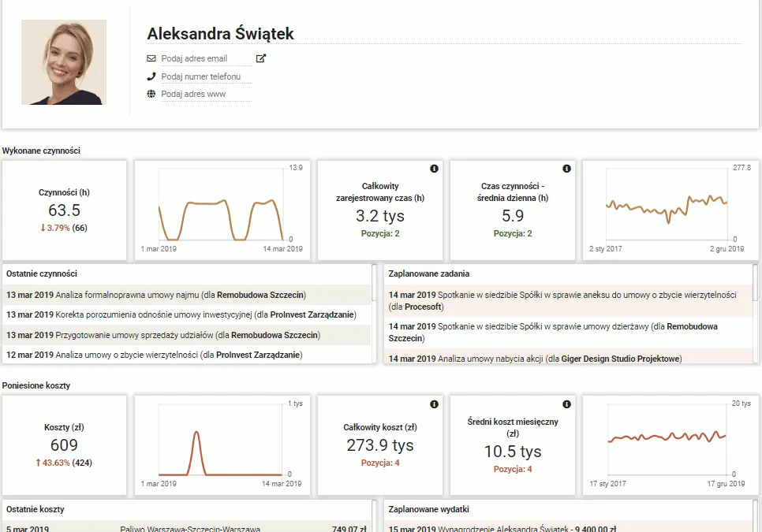Viewport: 762px width, 532px height.
Task: Show info icon on Średni koszt miesięczny card
Action: [566, 404]
